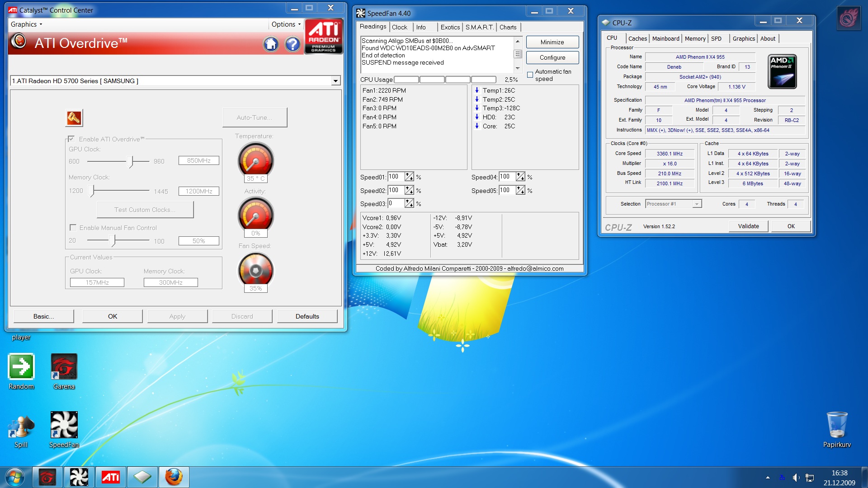
Task: Click the taskbar clock and date
Action: (x=839, y=478)
